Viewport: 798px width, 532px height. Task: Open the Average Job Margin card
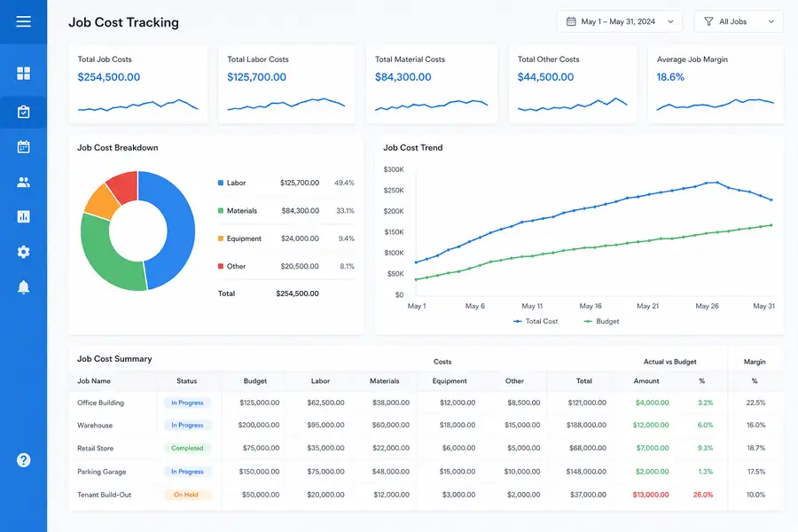click(716, 84)
